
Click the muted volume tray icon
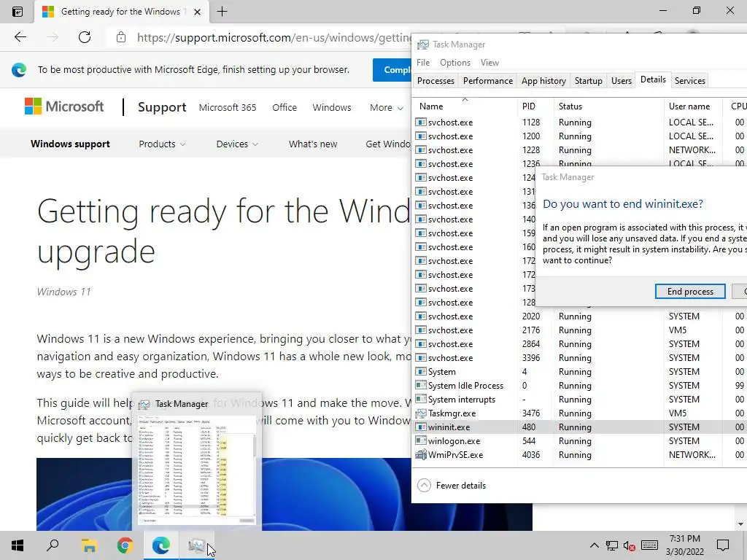pos(630,545)
